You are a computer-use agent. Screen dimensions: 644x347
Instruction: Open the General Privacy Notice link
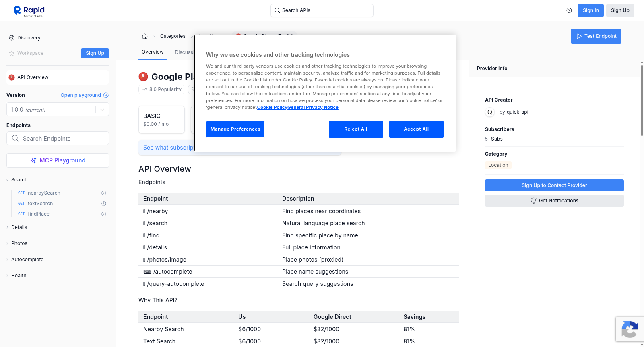tap(313, 107)
